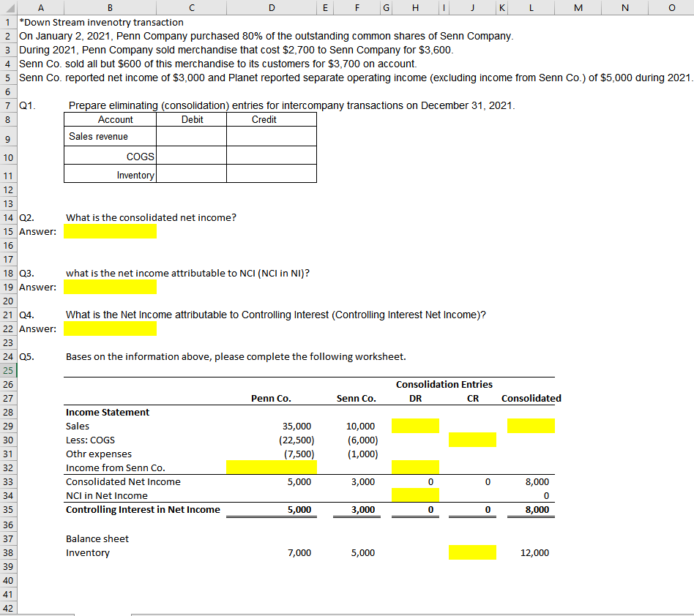The height and width of the screenshot is (616, 694).
Task: Click yellow CR cell on the Inventory balance sheet row
Action: [x=472, y=552]
